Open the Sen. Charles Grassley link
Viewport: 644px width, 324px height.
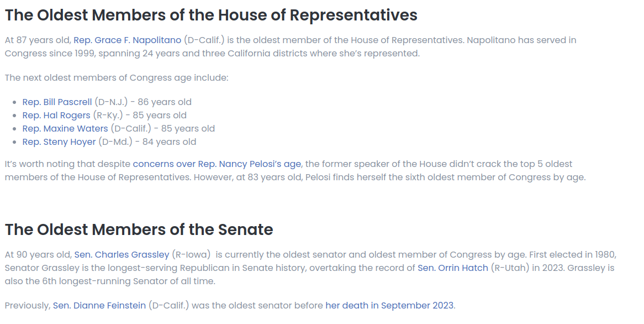(122, 255)
